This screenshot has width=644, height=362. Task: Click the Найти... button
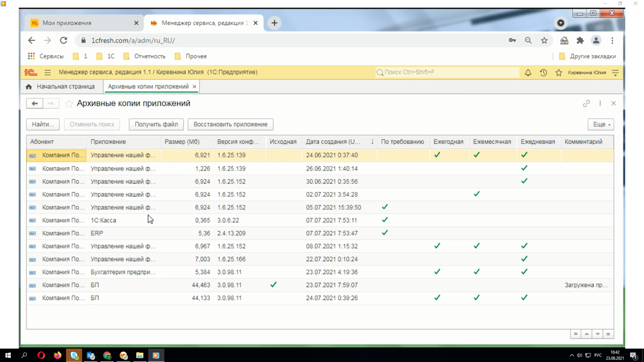[43, 124]
